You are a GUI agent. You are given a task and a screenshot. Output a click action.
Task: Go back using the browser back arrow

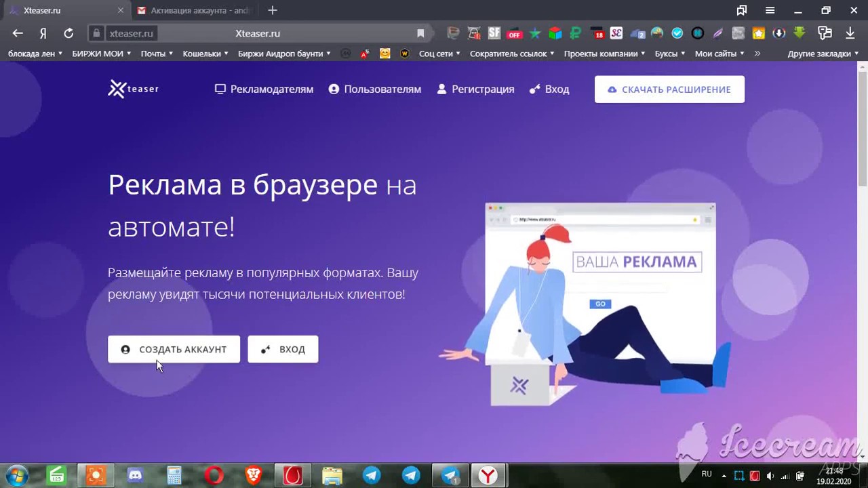[18, 33]
